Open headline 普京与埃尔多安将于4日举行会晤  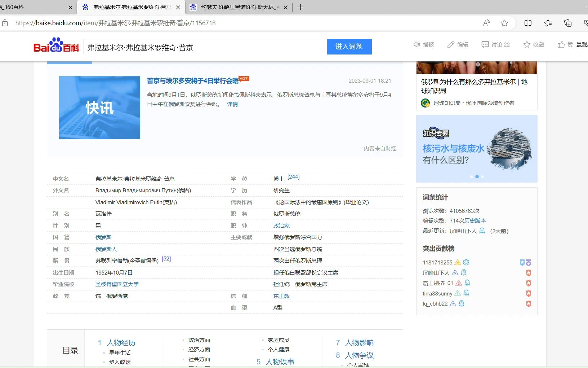[193, 81]
